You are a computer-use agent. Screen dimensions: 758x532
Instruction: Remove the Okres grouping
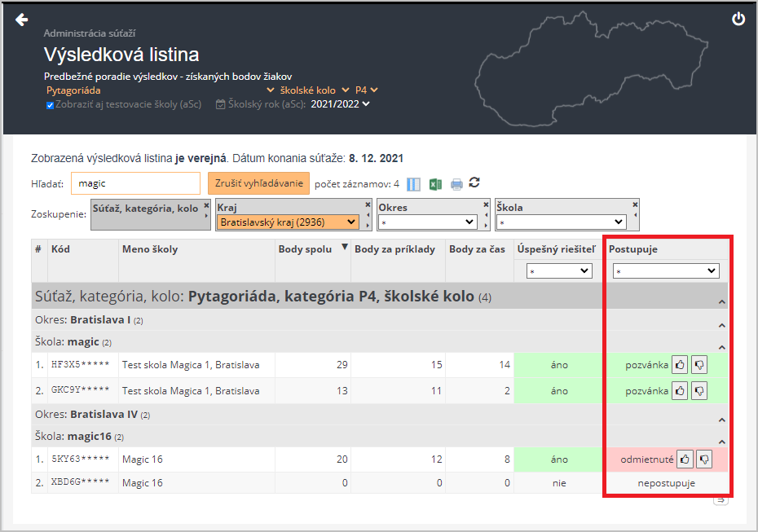point(486,204)
